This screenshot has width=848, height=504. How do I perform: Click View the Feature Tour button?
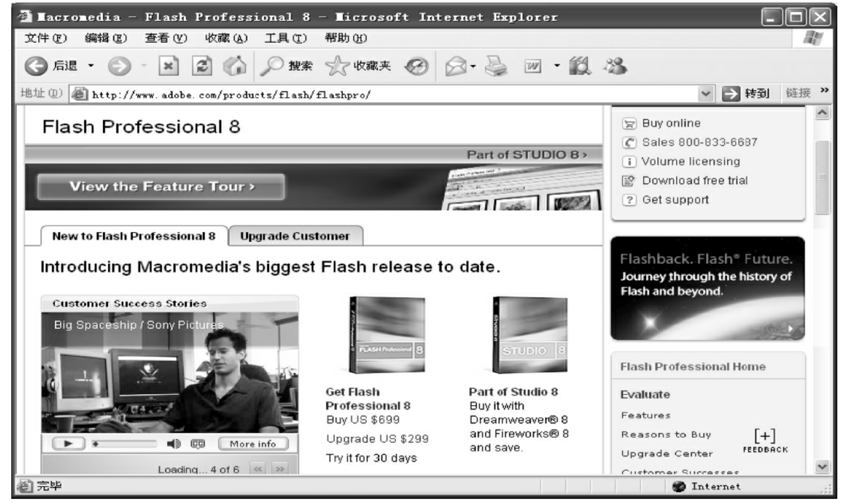coord(161,186)
